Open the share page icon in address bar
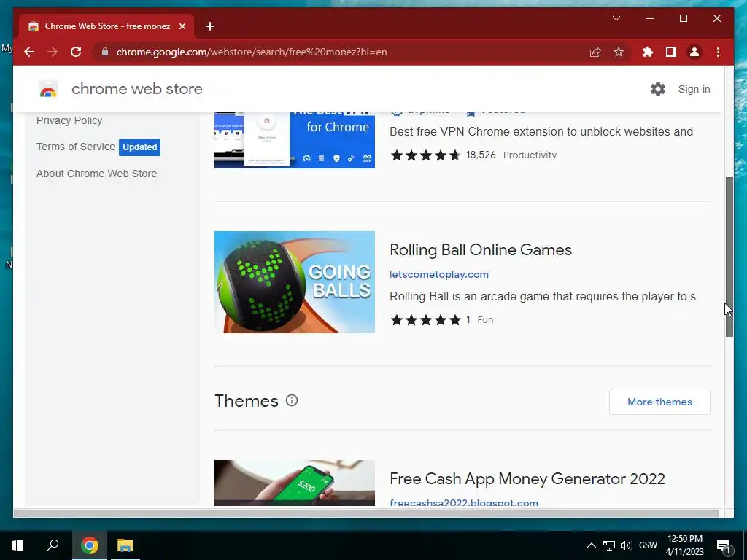The width and height of the screenshot is (747, 560). (595, 52)
